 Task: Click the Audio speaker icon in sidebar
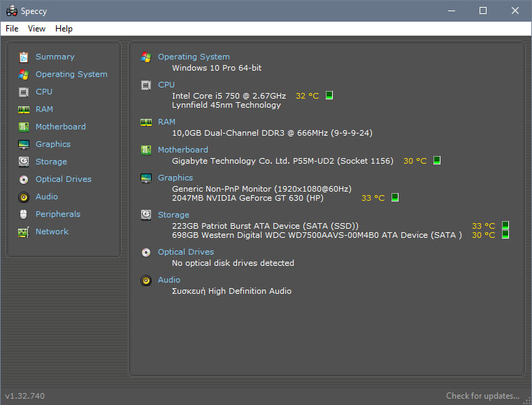[x=23, y=197]
